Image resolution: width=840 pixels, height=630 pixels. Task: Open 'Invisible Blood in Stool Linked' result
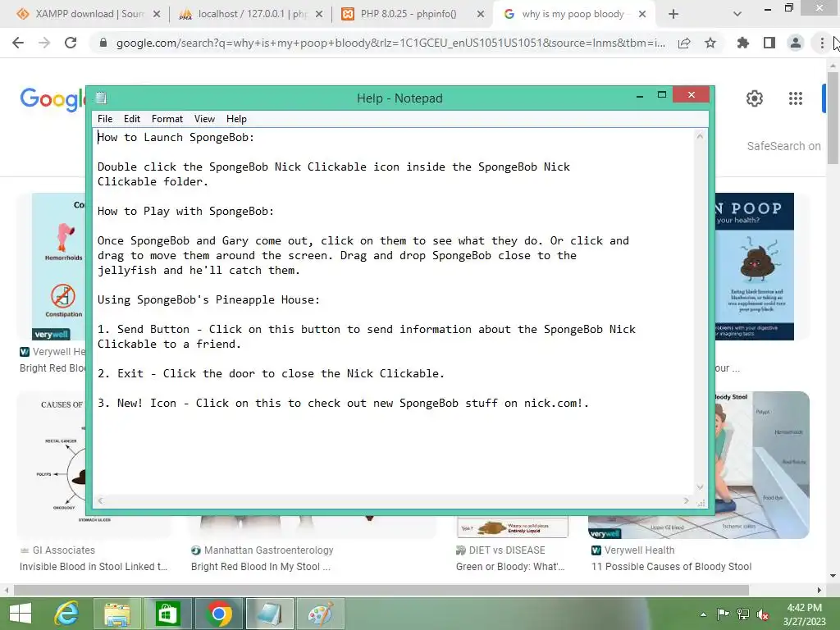[94, 567]
